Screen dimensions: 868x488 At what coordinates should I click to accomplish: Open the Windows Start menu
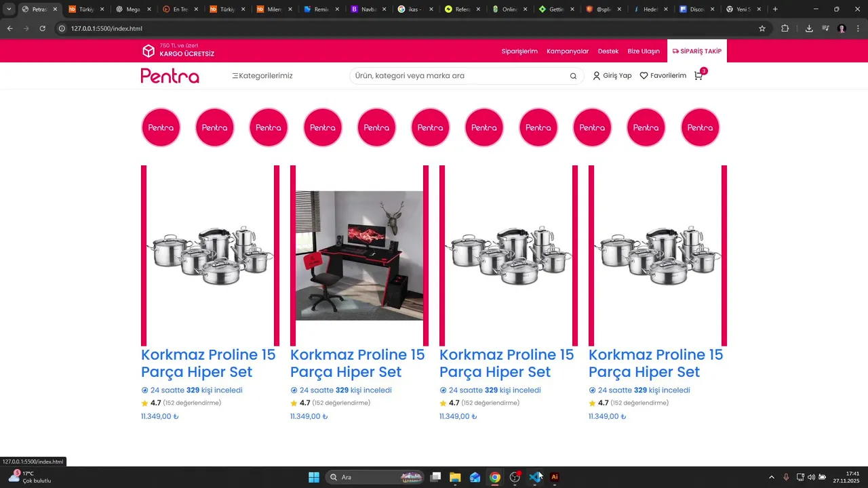(x=314, y=477)
